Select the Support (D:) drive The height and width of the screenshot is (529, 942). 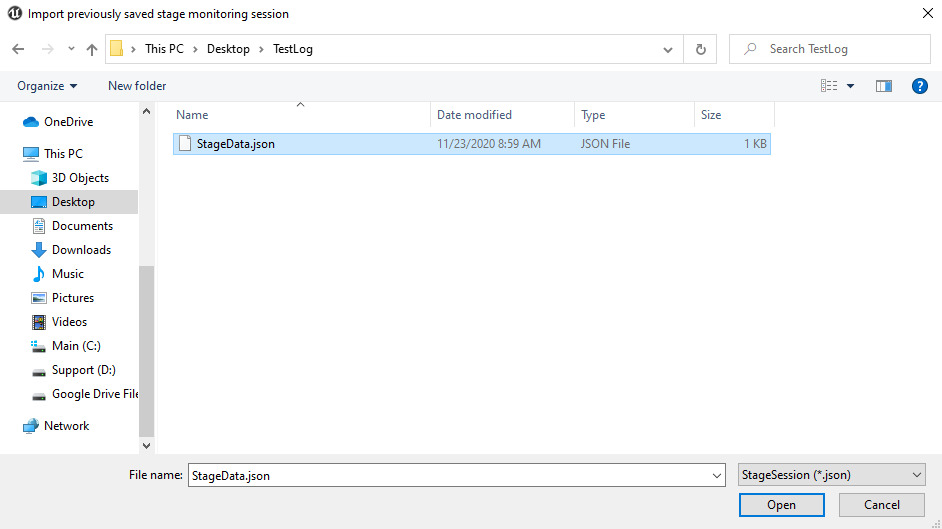[x=84, y=370]
